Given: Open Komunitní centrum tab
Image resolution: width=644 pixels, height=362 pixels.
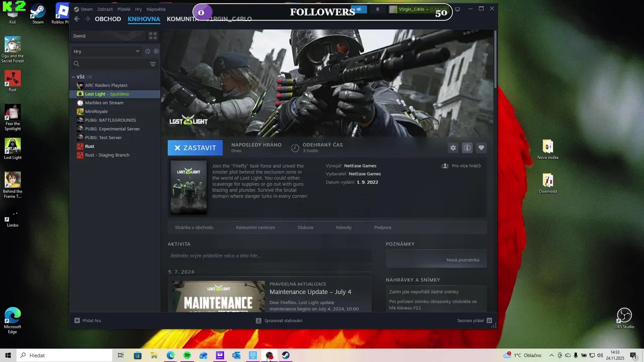Looking at the screenshot, I should pyautogui.click(x=255, y=227).
